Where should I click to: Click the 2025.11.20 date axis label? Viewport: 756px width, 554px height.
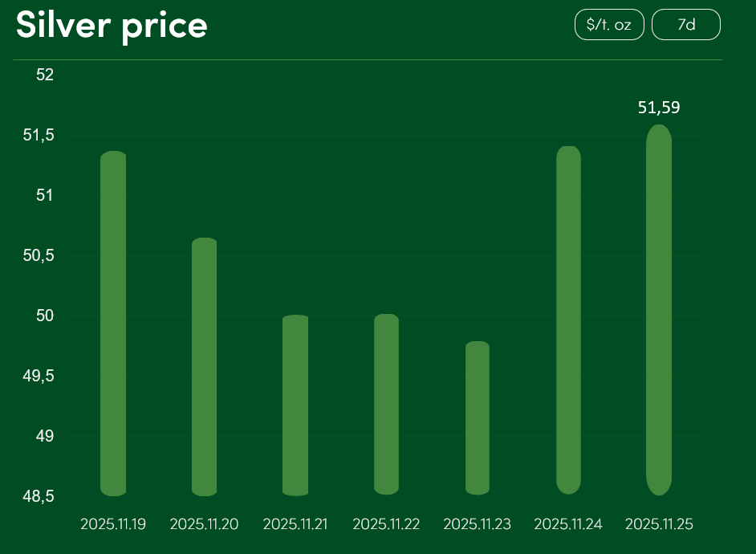click(x=205, y=524)
